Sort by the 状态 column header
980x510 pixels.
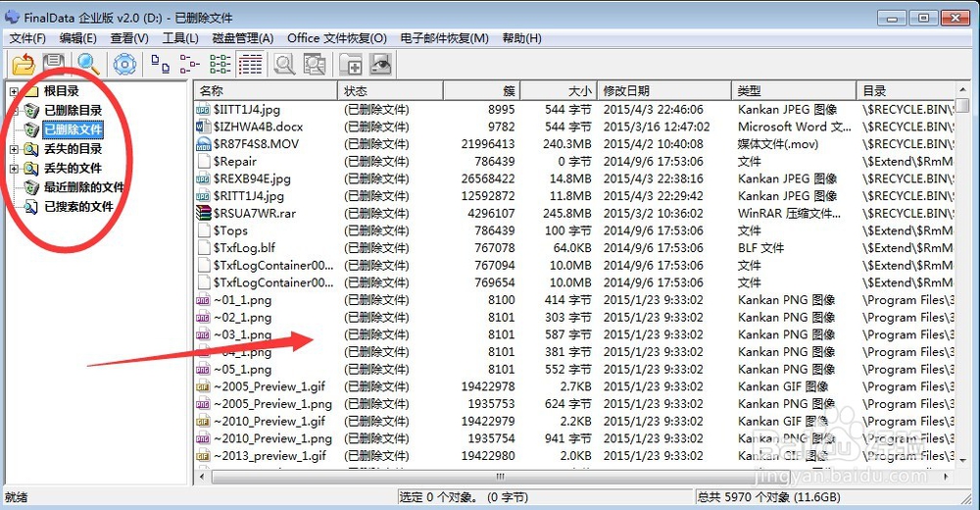391,91
